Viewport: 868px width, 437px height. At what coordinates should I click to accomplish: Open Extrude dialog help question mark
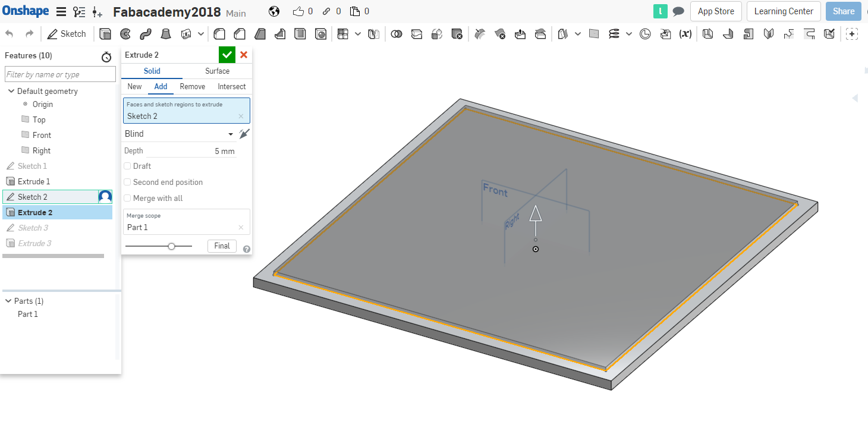pos(247,249)
